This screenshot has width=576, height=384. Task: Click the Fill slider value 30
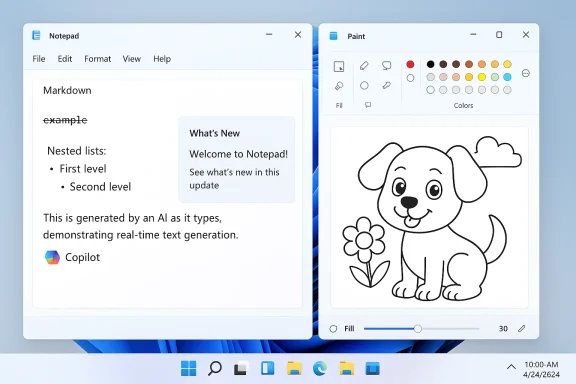pyautogui.click(x=503, y=329)
